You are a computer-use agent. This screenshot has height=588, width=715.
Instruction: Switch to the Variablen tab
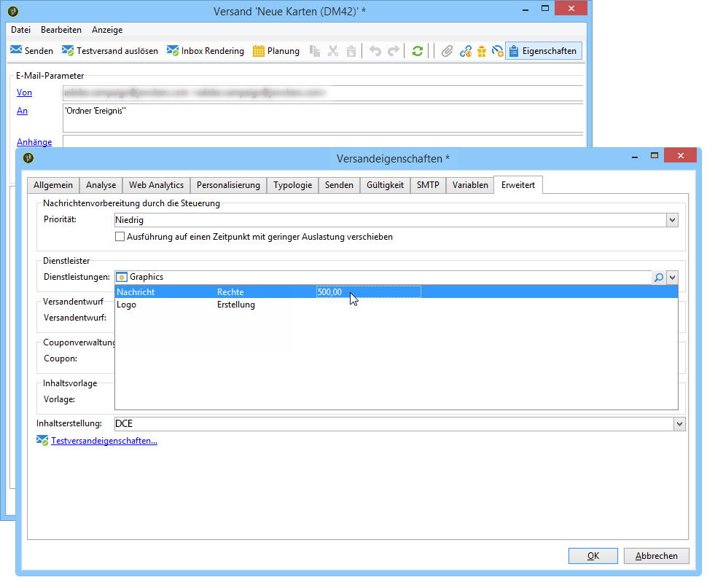pyautogui.click(x=470, y=185)
